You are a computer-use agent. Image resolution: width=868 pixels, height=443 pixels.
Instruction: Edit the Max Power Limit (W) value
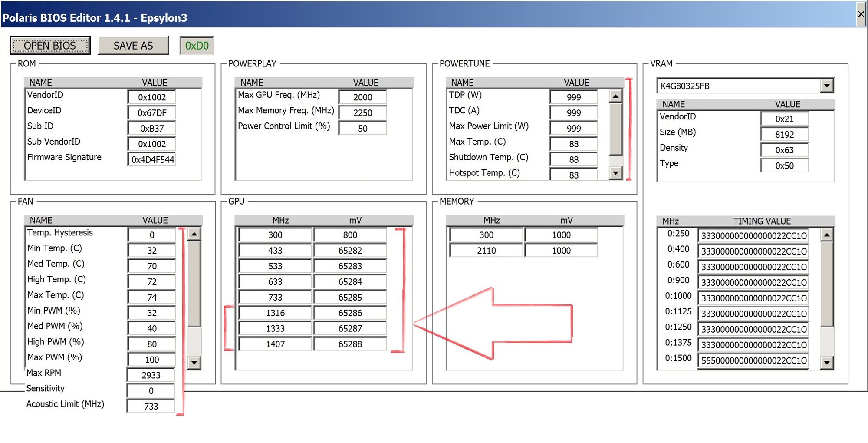tap(573, 128)
